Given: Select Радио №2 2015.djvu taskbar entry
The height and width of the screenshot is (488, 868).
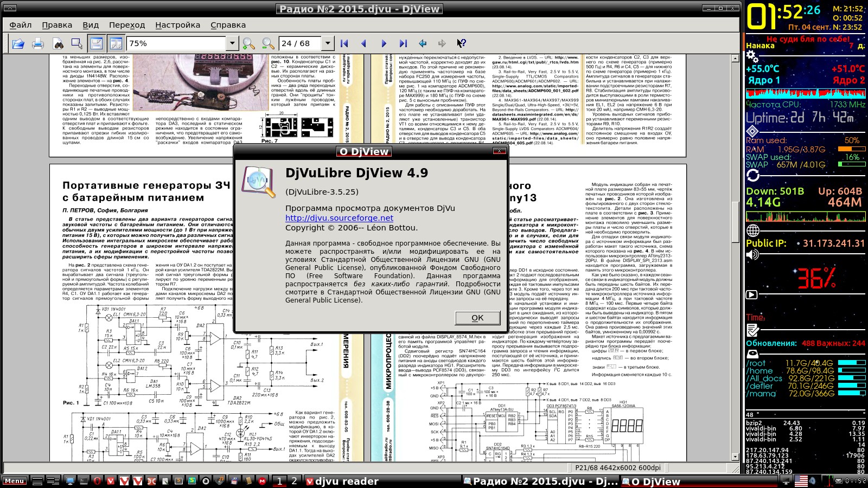Looking at the screenshot, I should pyautogui.click(x=541, y=481).
